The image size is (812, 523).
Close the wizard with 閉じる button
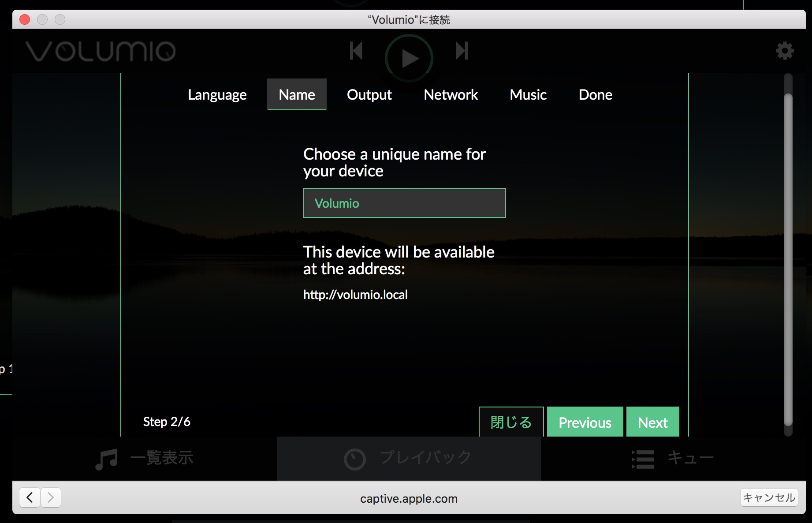point(511,422)
